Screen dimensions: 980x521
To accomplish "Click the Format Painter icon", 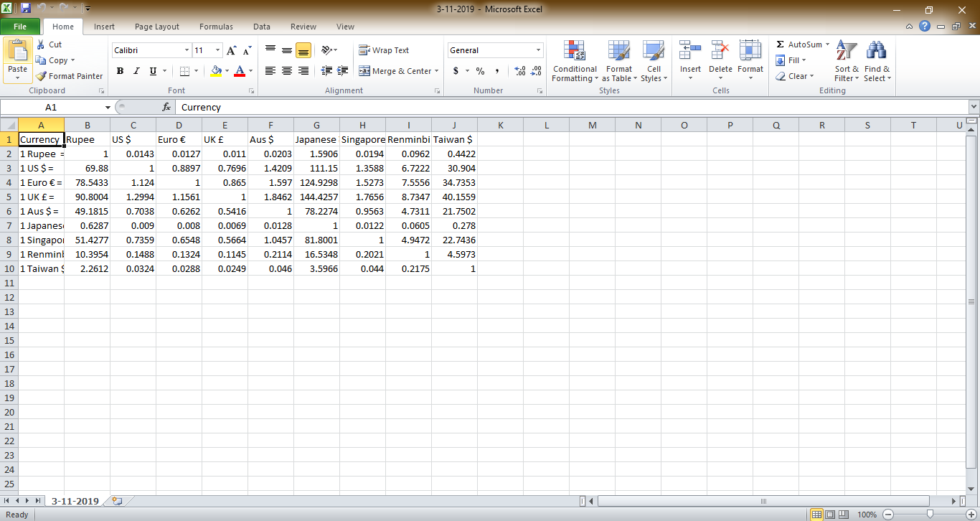I will [42, 76].
